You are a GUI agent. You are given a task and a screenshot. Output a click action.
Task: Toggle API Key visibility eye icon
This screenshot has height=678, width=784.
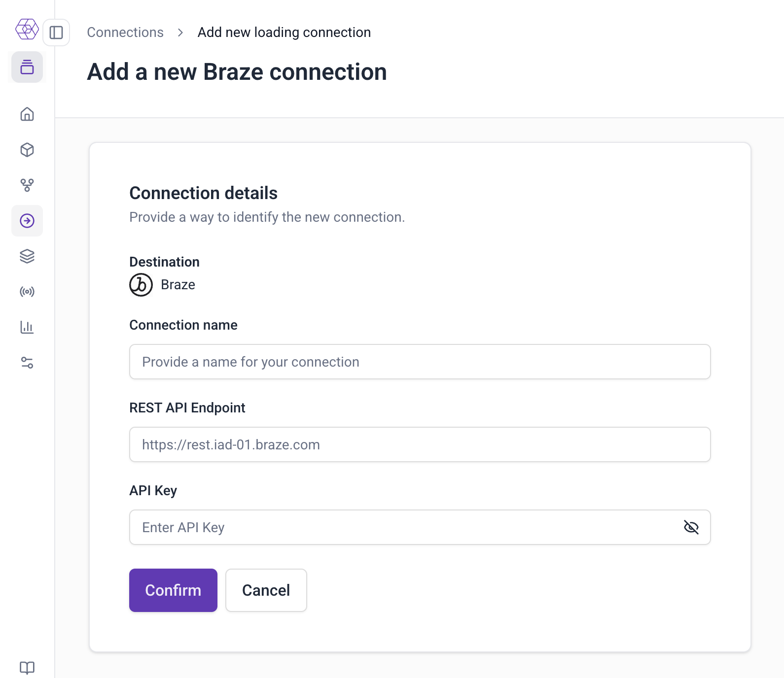point(691,527)
